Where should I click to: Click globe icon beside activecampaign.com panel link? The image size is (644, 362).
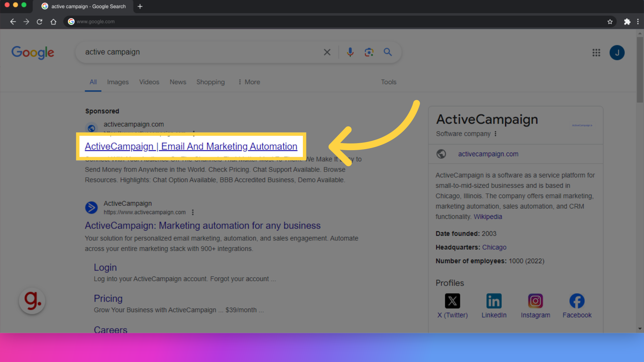441,154
